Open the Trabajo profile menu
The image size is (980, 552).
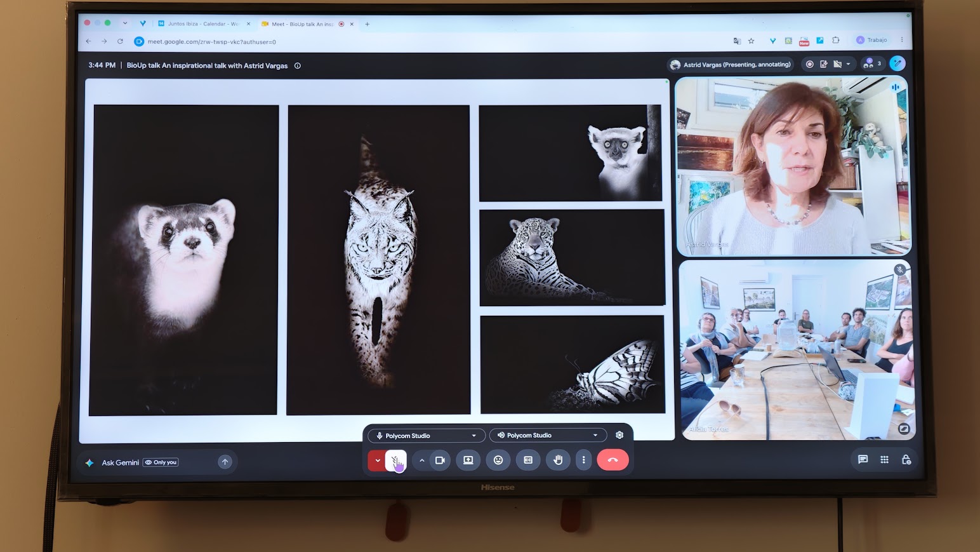coord(872,40)
